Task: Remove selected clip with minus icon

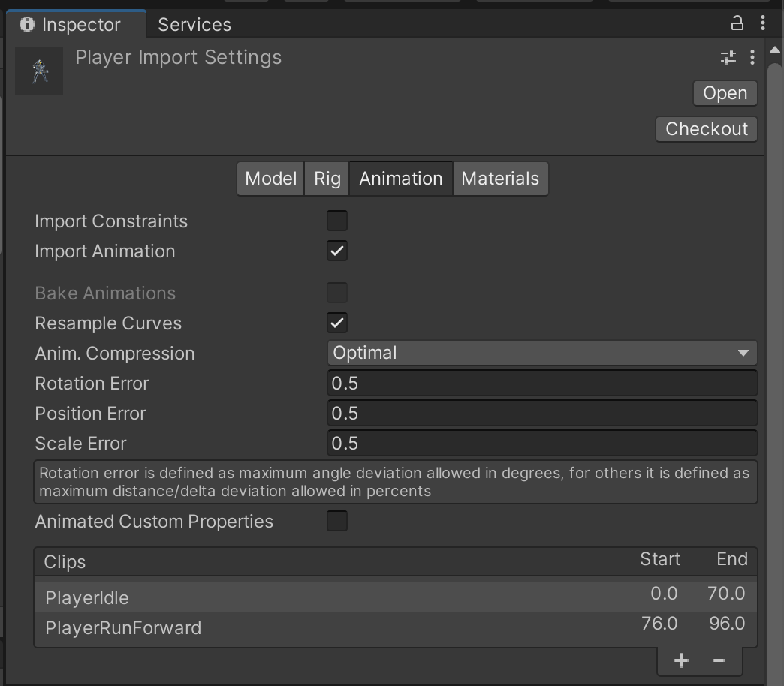Action: (x=719, y=660)
